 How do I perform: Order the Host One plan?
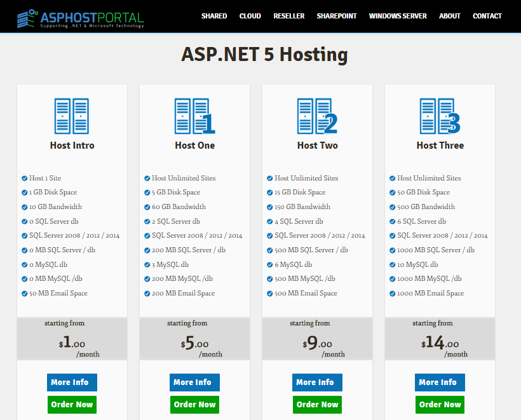194,404
